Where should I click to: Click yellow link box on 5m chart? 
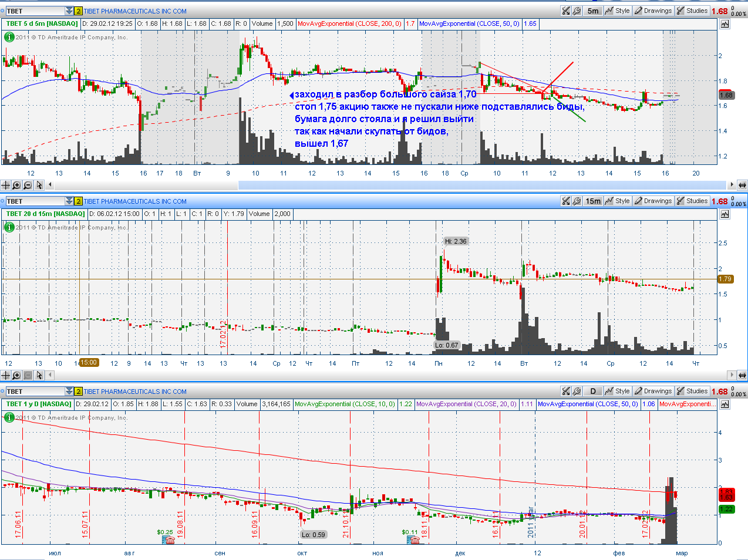pyautogui.click(x=78, y=11)
